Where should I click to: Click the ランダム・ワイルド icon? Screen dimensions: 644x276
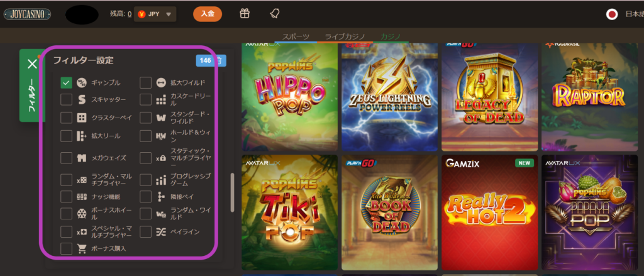coord(161,214)
